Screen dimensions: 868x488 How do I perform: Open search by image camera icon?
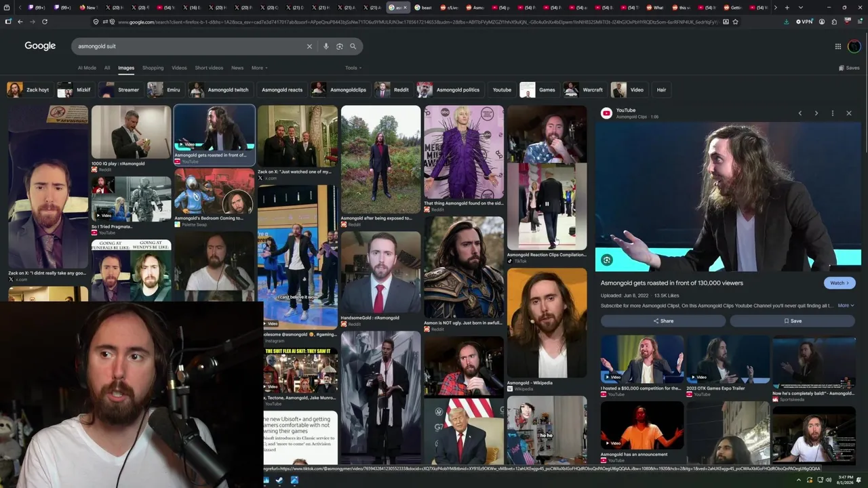pyautogui.click(x=340, y=46)
